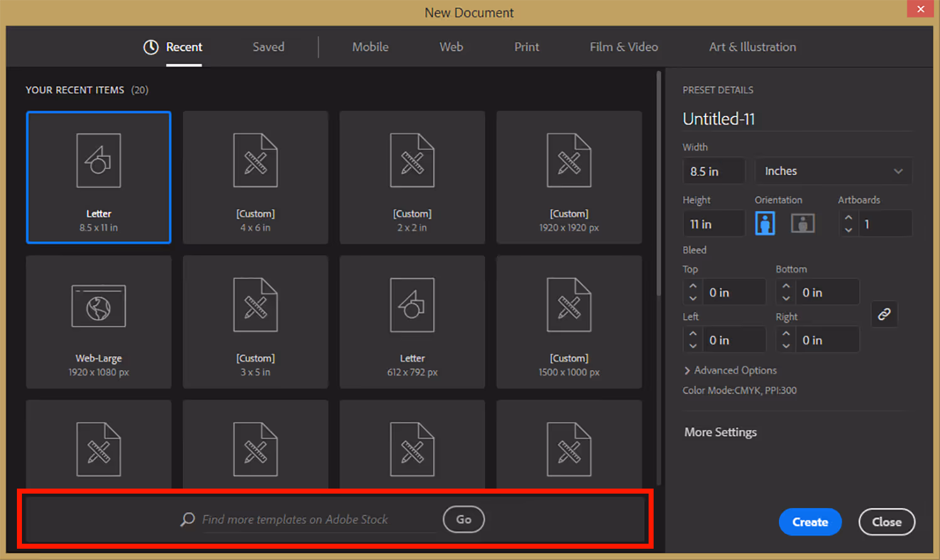Toggle the bleed link chain icon

(884, 314)
